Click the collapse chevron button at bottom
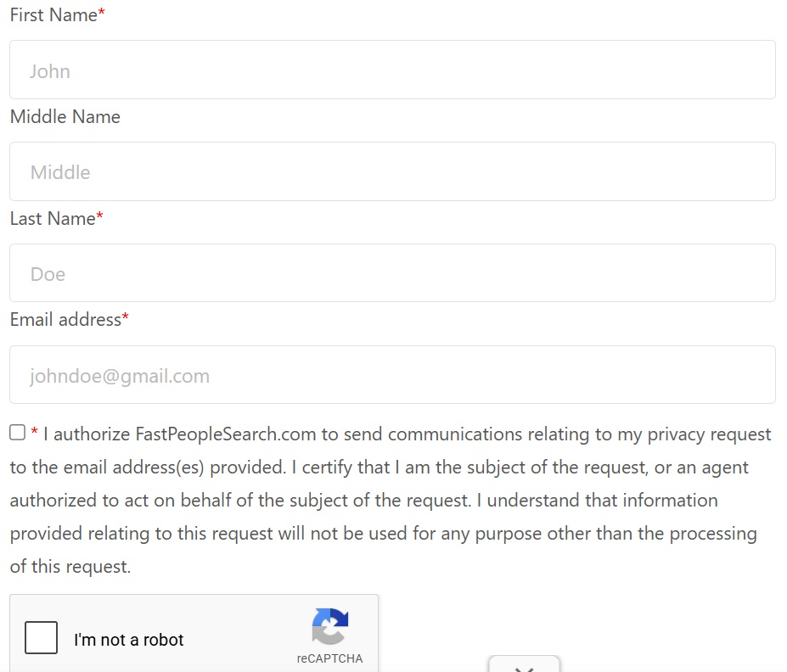This screenshot has width=787, height=672. click(x=524, y=665)
